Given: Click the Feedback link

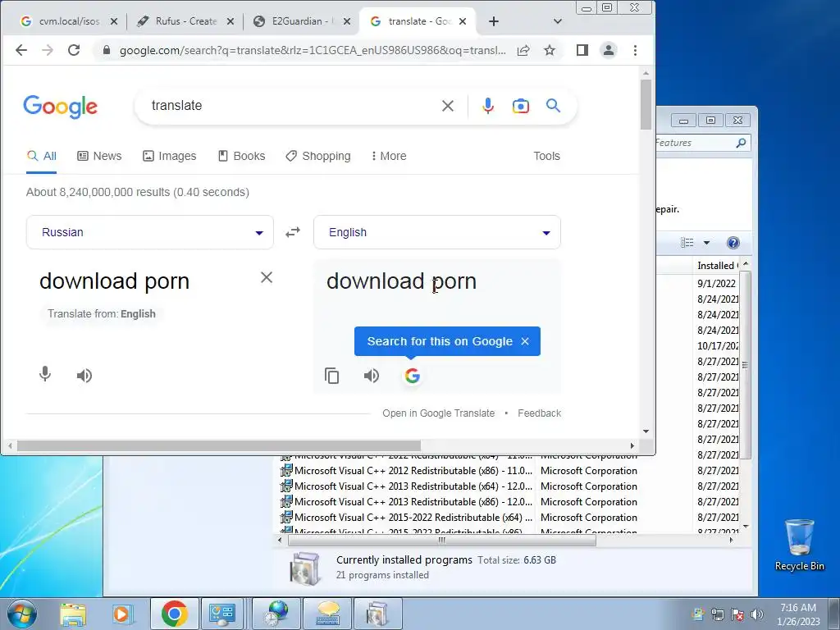Looking at the screenshot, I should [x=539, y=413].
